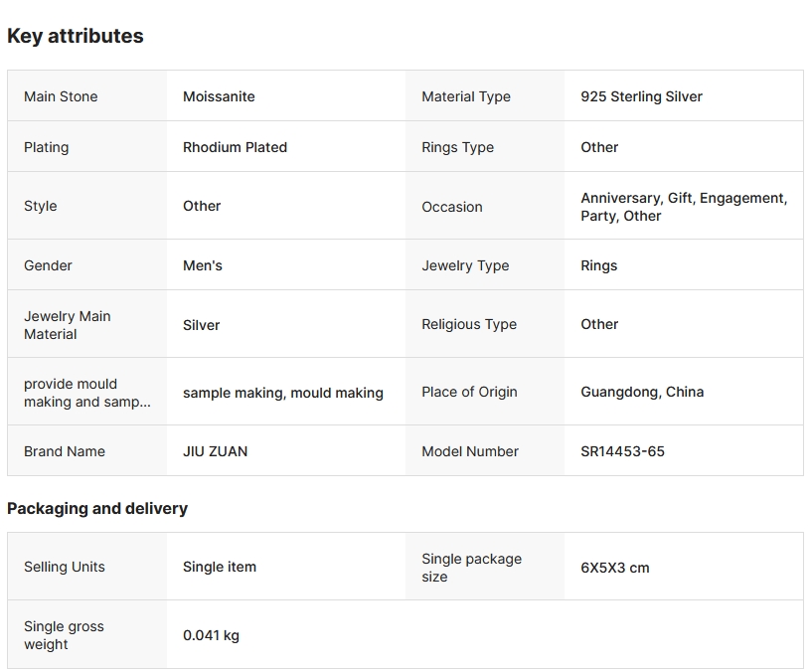Select the Guangdong, China origin value
The width and height of the screenshot is (810, 672).
[x=642, y=392]
